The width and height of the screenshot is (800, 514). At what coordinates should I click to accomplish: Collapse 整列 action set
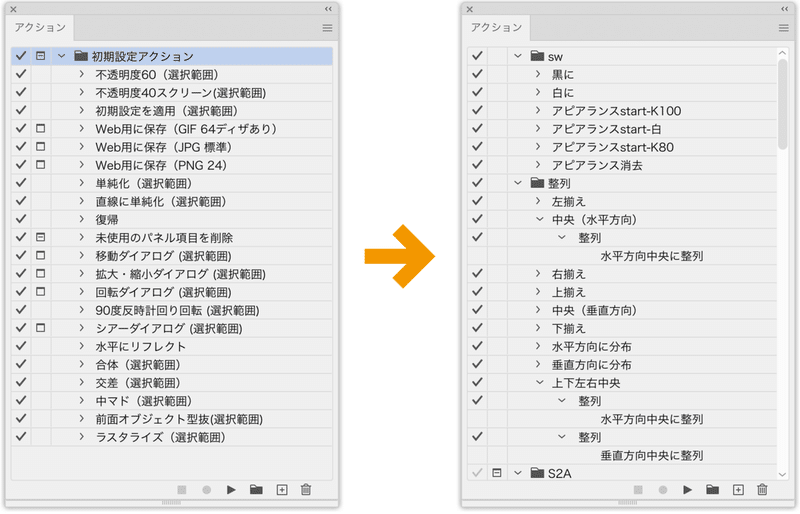click(518, 182)
